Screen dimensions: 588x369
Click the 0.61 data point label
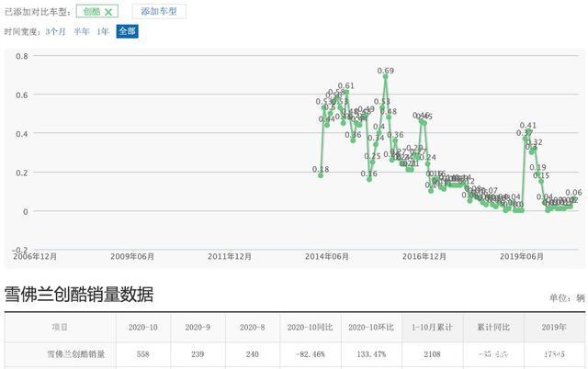pyautogui.click(x=345, y=85)
